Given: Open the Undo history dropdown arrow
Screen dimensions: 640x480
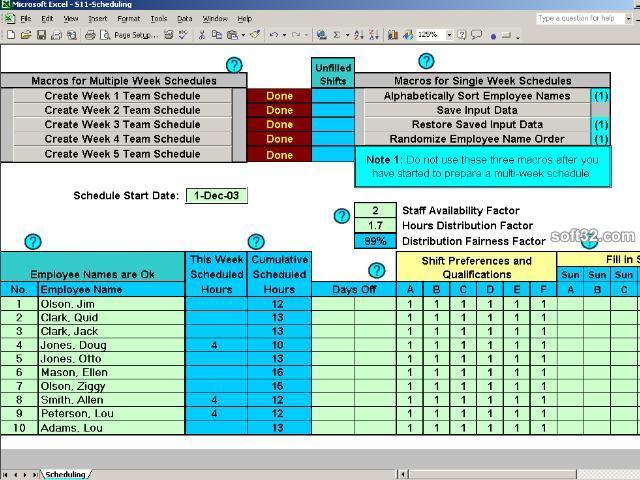Looking at the screenshot, I should coord(284,36).
